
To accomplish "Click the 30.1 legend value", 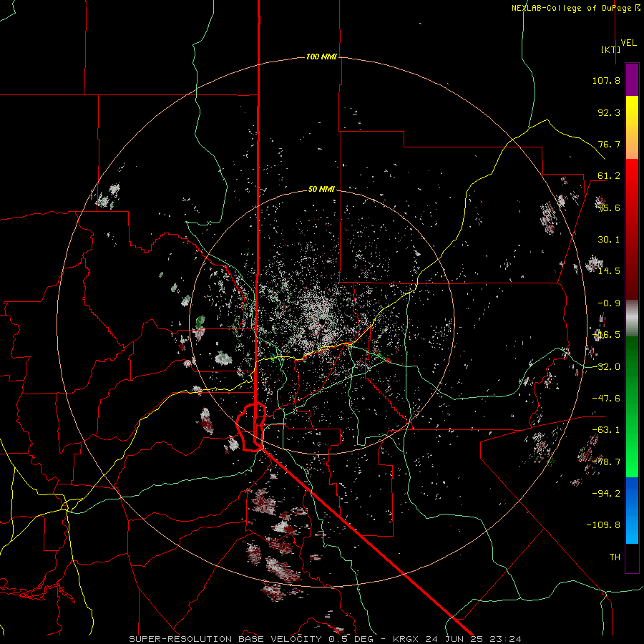I will coord(609,240).
